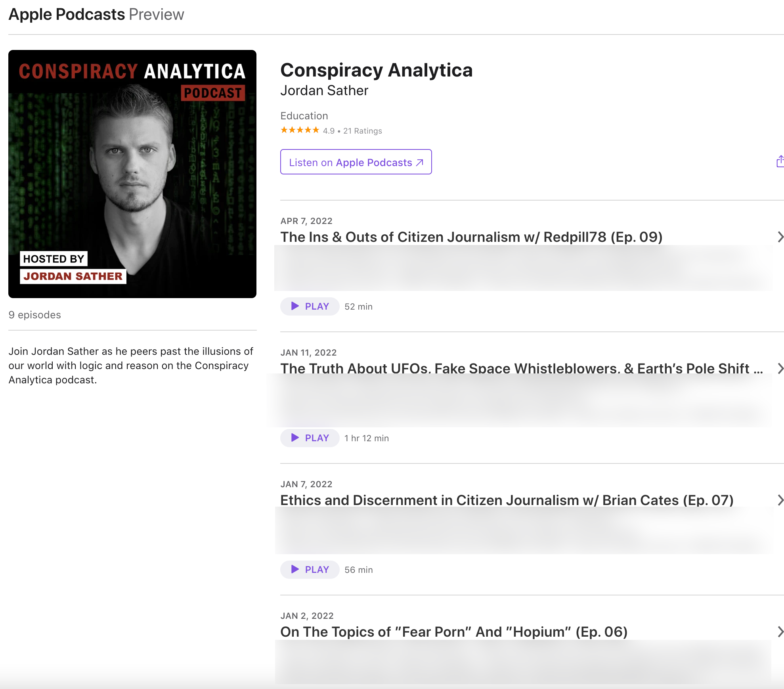The width and height of the screenshot is (784, 689).
Task: Click the five-star rating stars
Action: pos(300,130)
